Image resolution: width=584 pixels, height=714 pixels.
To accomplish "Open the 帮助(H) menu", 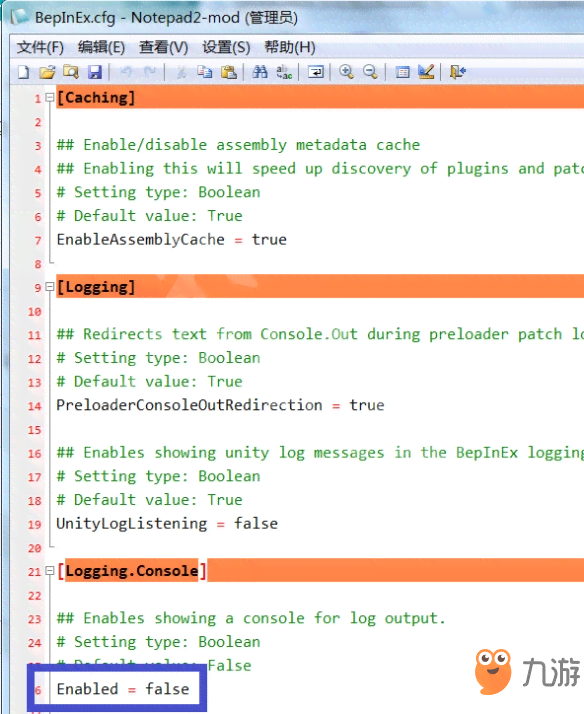I will click(290, 47).
